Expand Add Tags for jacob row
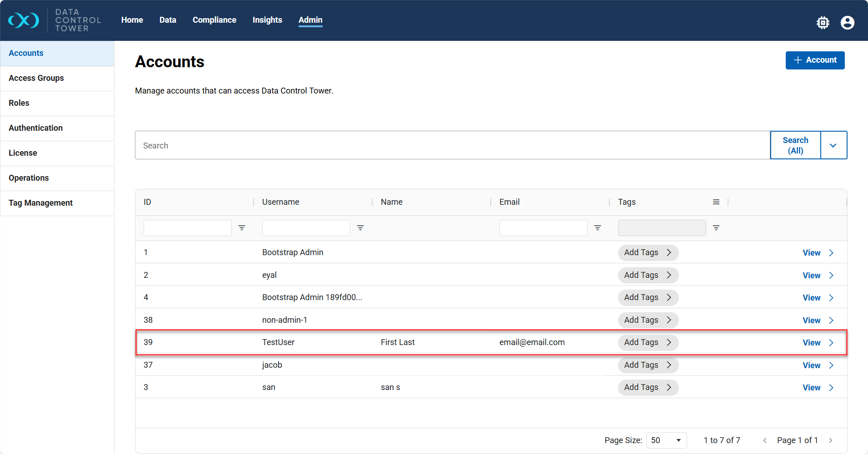Image resolution: width=868 pixels, height=454 pixels. coord(648,365)
